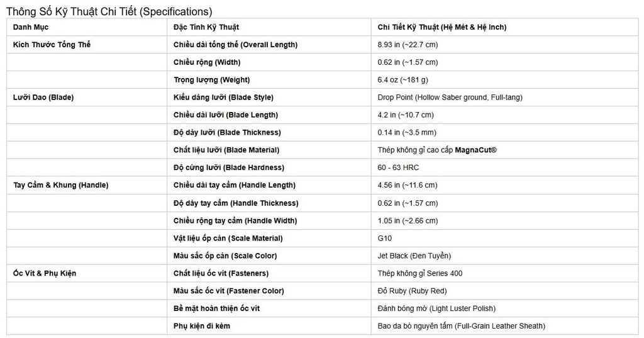Viewport: 644px width, 338px height.
Task: Click the Overall Length row label
Action: (x=235, y=45)
